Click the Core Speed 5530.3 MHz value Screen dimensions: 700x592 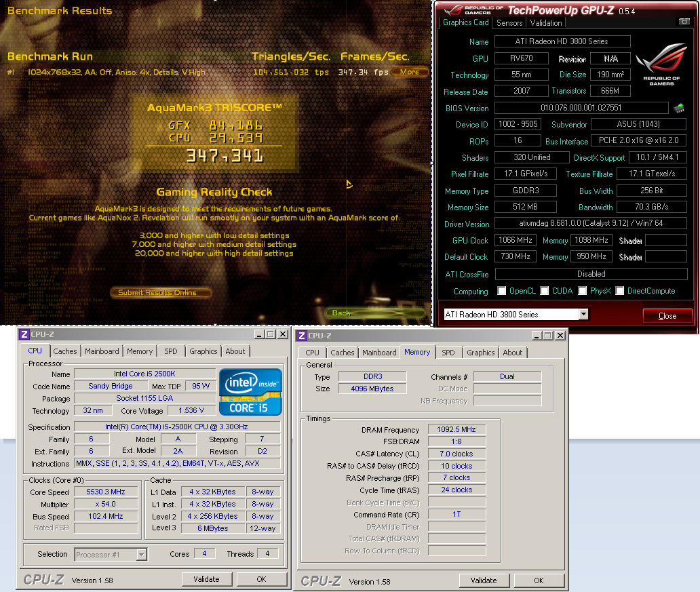tap(106, 492)
